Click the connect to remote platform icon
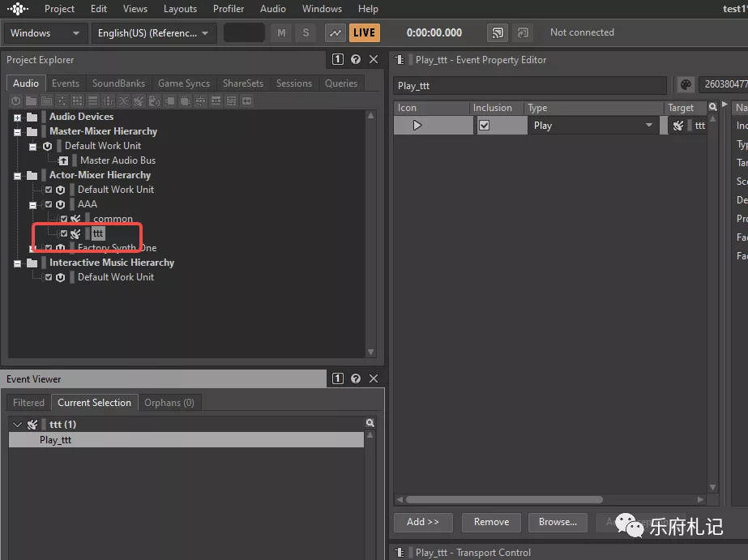 tap(498, 32)
